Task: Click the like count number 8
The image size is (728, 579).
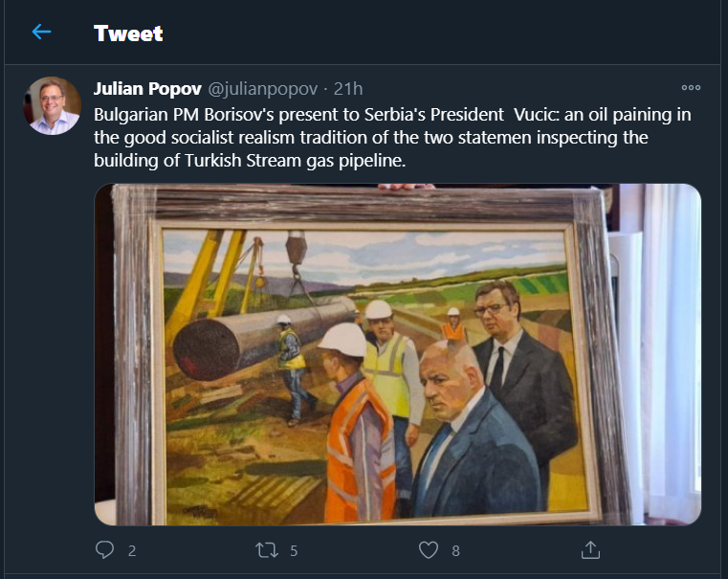Action: click(456, 551)
